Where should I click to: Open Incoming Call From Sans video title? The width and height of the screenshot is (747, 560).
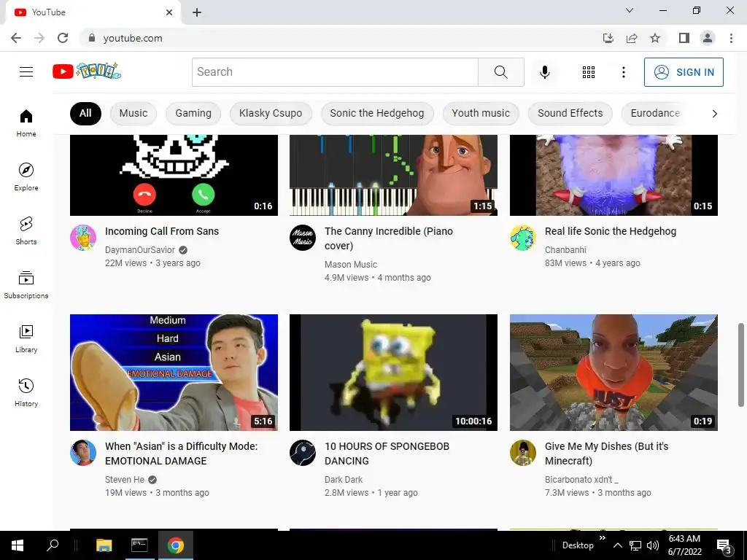pyautogui.click(x=162, y=231)
